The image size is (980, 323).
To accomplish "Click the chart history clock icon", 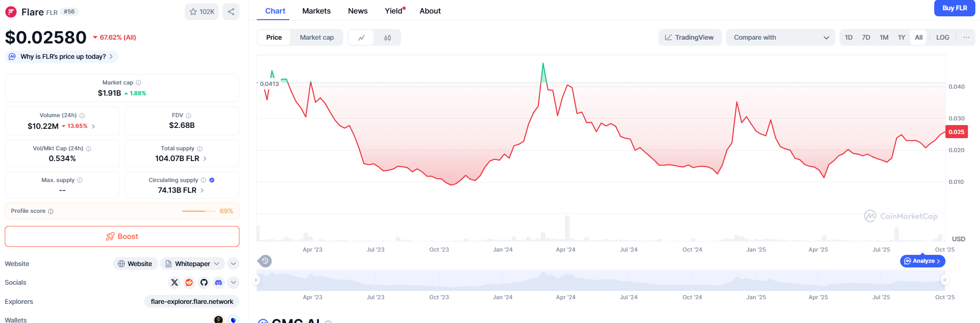I will tap(265, 261).
